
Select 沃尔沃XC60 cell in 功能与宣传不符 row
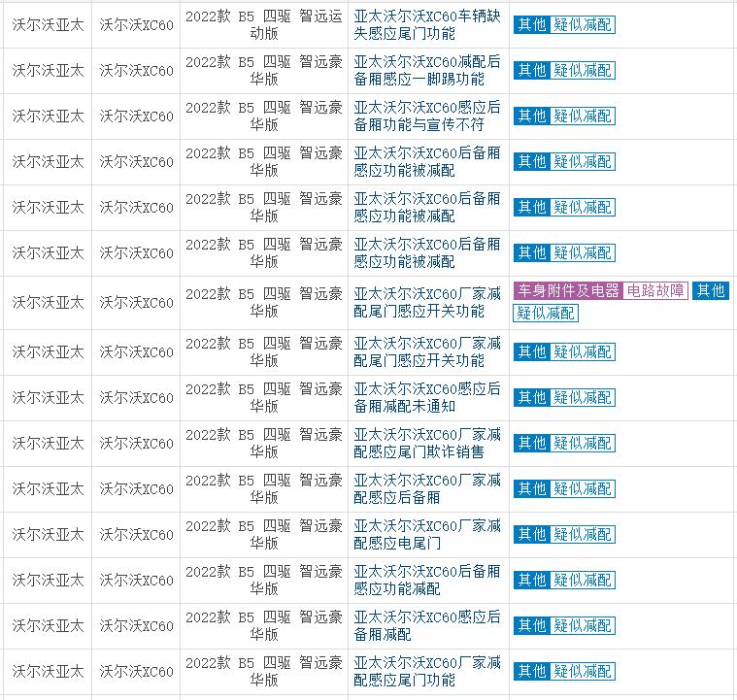[136, 117]
